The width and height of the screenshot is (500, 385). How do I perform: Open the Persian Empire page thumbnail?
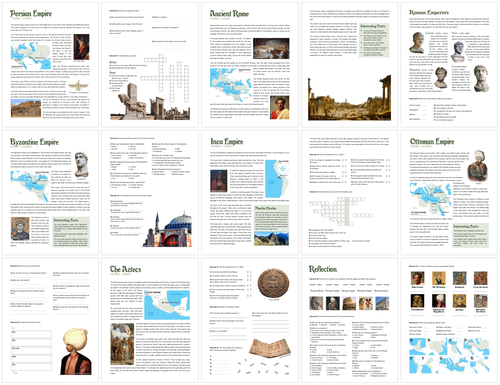coord(50,65)
